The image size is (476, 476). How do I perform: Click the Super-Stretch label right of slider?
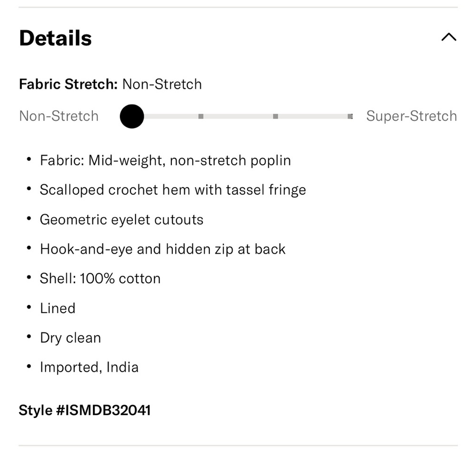coord(411,116)
